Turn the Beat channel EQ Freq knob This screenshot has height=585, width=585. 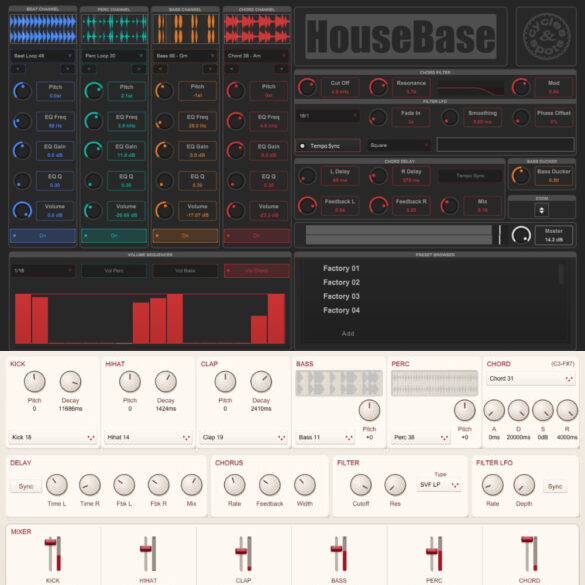pyautogui.click(x=22, y=121)
